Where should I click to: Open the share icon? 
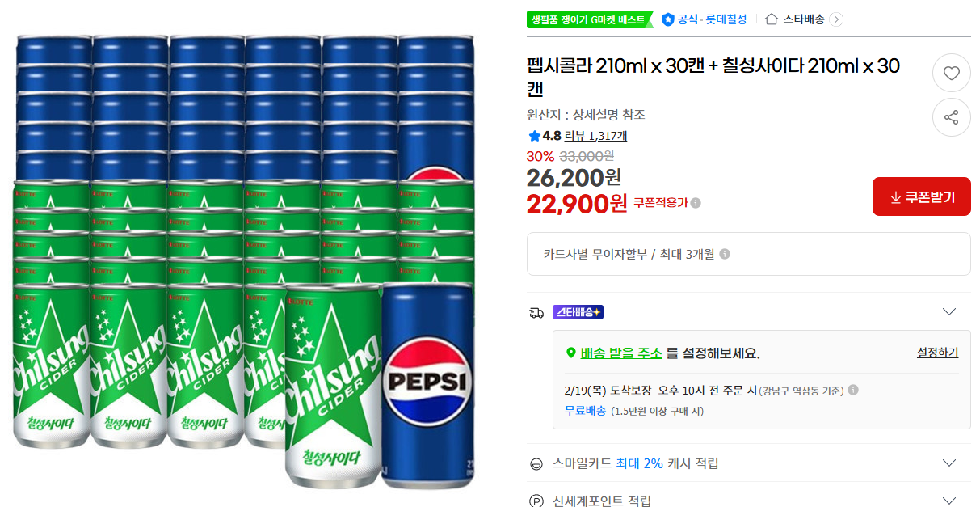[952, 117]
